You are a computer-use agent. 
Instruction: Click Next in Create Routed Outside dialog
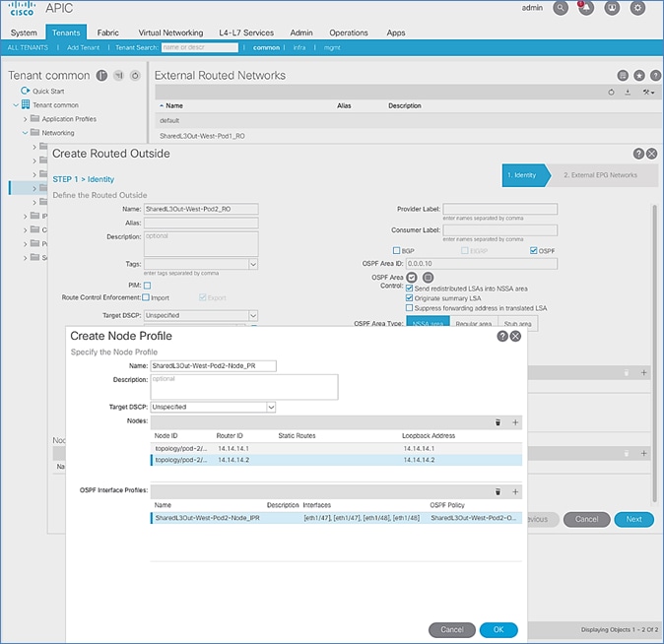pos(633,519)
